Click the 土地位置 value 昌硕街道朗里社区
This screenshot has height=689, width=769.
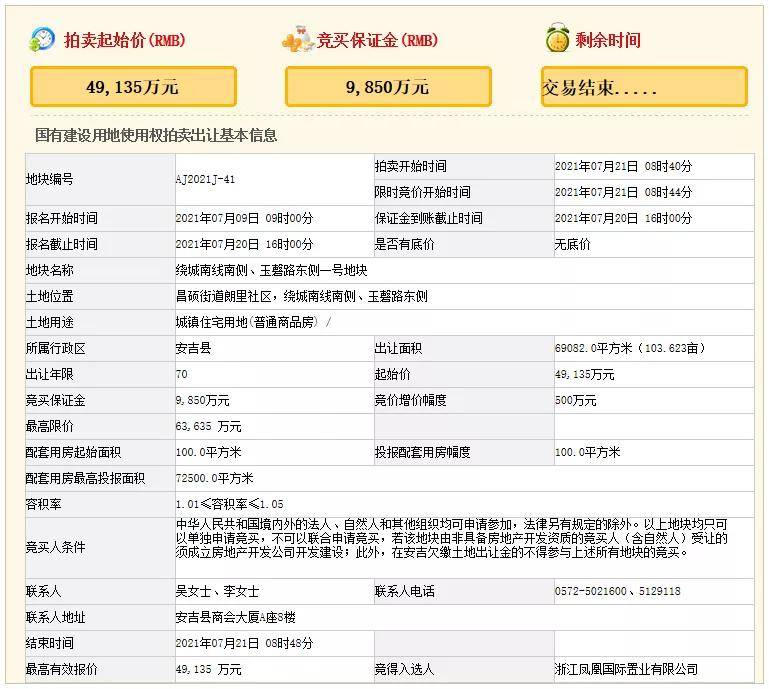pos(224,296)
